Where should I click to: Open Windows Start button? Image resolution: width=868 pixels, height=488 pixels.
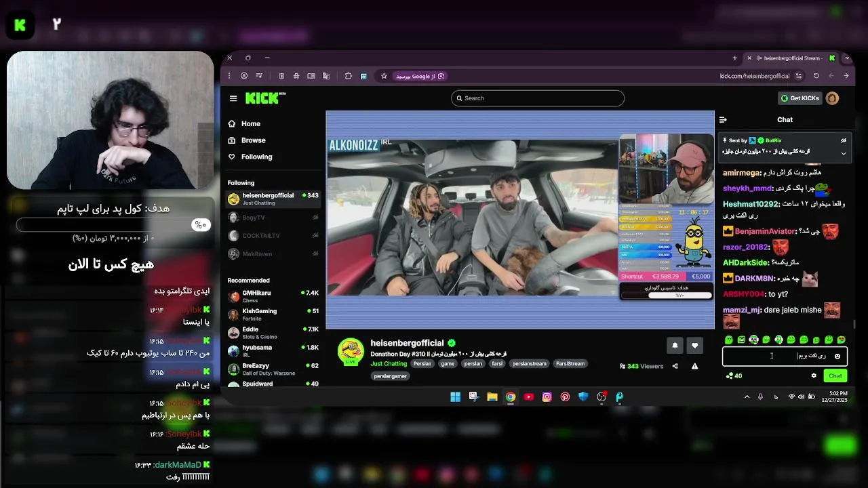pyautogui.click(x=456, y=397)
